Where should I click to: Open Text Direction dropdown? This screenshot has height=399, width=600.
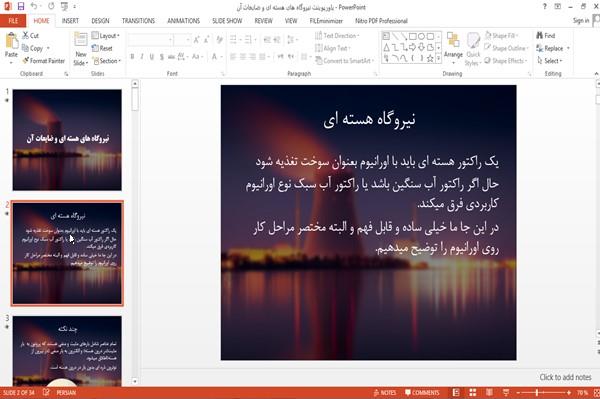337,36
